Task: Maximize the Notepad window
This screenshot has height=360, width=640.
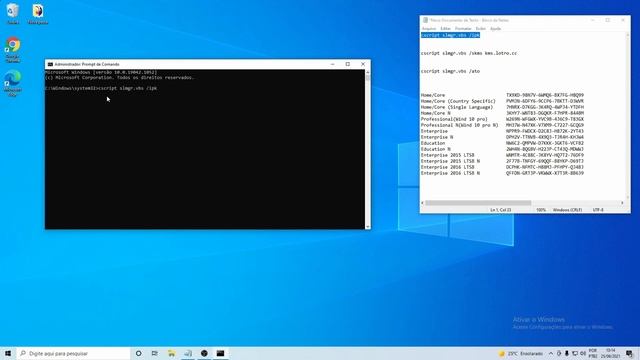Action: coord(607,20)
